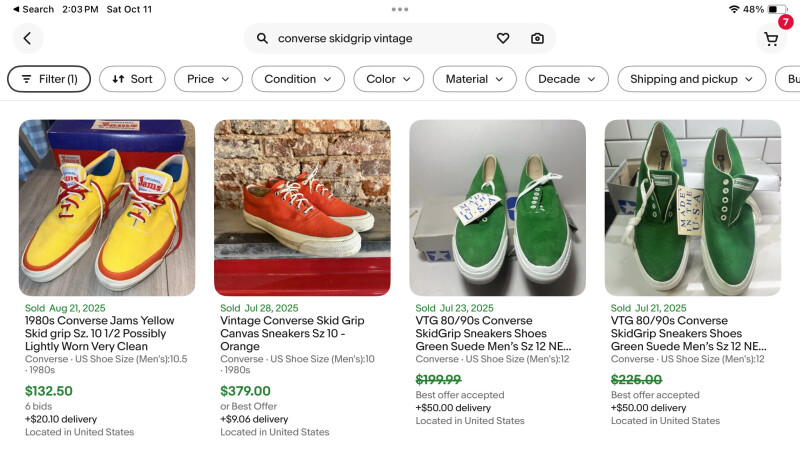The width and height of the screenshot is (800, 469).
Task: Open the orange Skid Grip sneaker photo
Action: click(302, 207)
